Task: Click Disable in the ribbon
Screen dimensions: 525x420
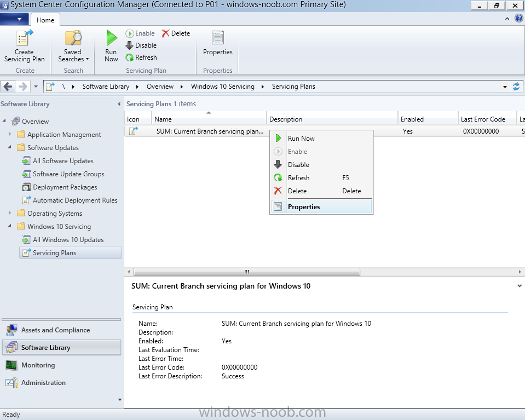Action: pyautogui.click(x=141, y=45)
